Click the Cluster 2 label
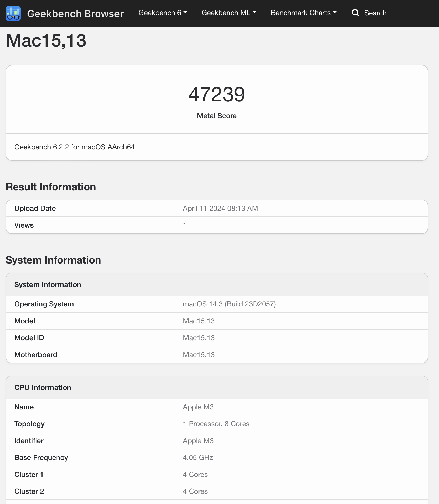The height and width of the screenshot is (504, 439). 29,491
